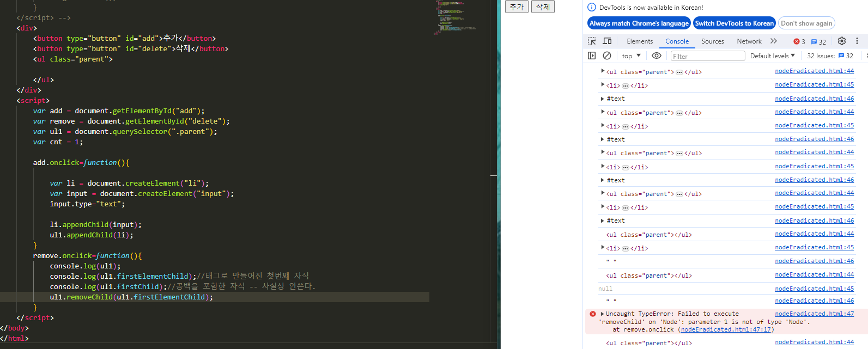Create a live expression with the eye icon
The height and width of the screenshot is (349, 868).
pos(657,56)
